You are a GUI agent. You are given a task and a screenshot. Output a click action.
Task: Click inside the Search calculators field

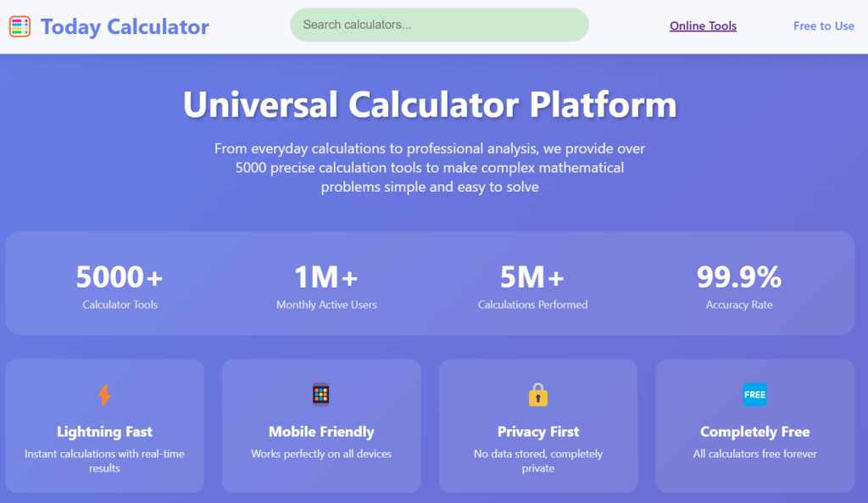point(439,25)
